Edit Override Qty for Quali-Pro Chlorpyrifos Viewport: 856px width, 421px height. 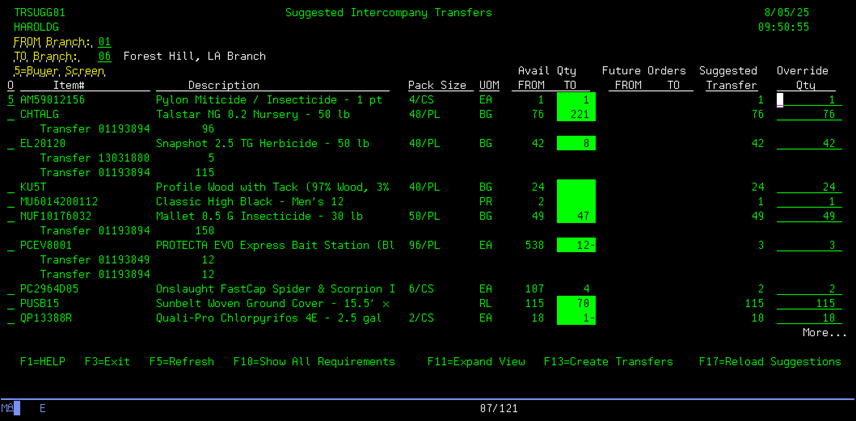pyautogui.click(x=809, y=318)
